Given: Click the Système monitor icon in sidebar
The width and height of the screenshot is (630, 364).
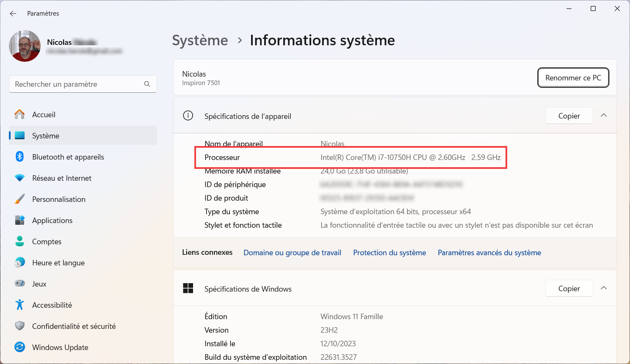Looking at the screenshot, I should (19, 136).
